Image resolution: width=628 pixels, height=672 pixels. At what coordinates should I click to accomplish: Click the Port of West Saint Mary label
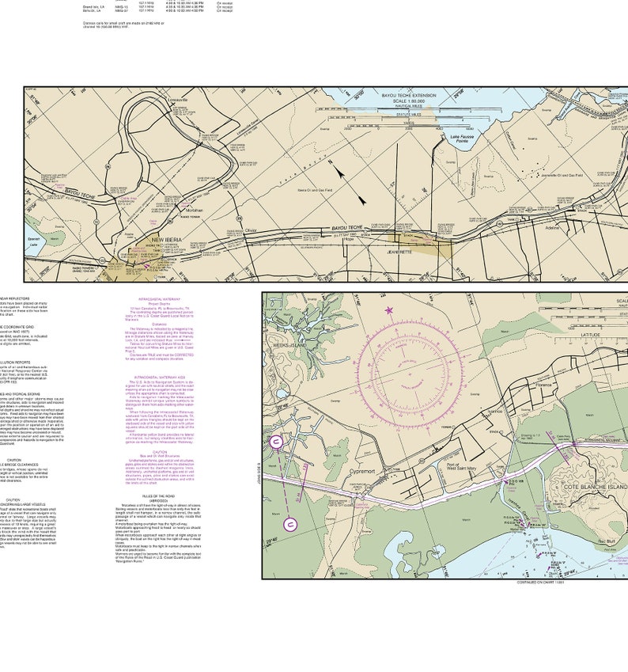click(461, 467)
